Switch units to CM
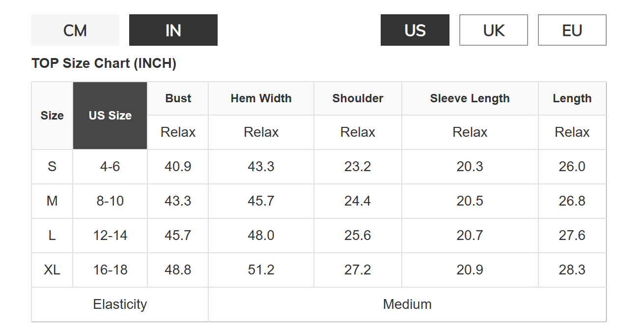 [x=75, y=30]
